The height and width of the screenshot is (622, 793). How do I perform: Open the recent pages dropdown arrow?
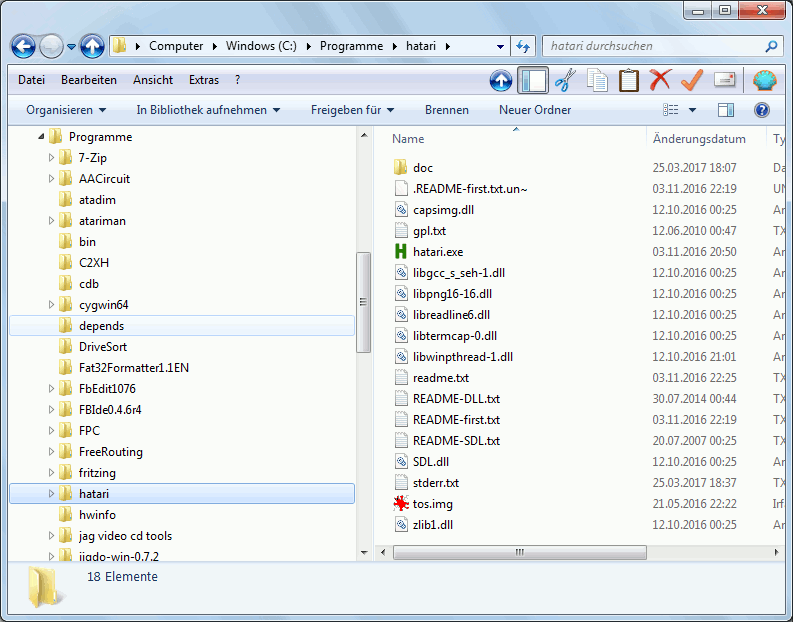click(x=71, y=47)
